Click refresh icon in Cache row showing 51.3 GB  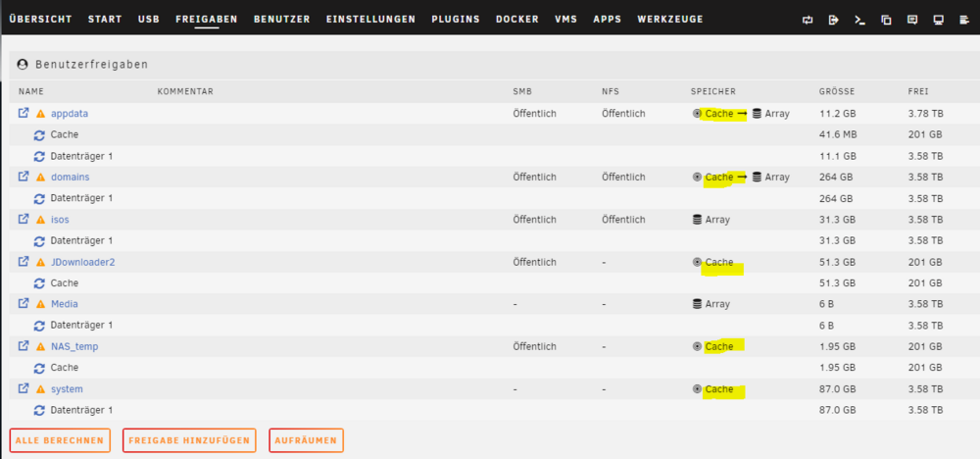39,283
